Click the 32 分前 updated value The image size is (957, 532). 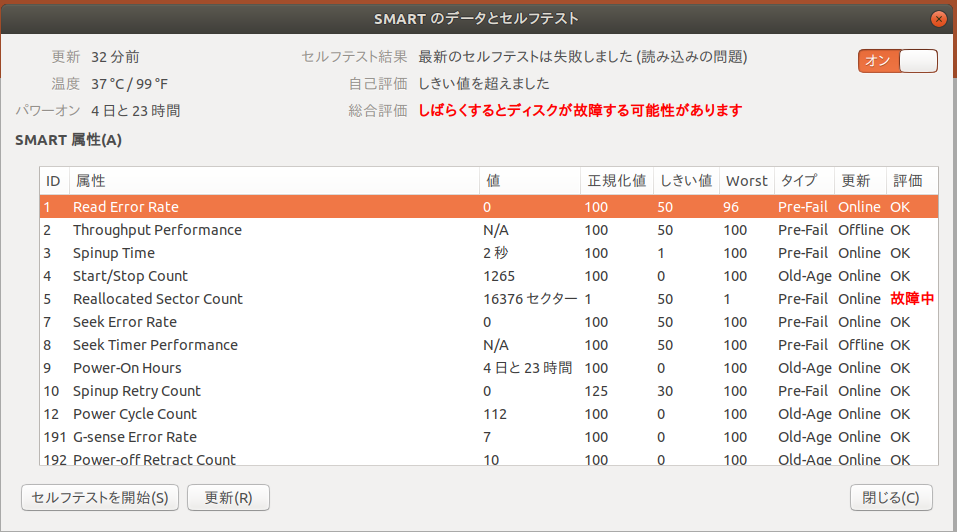115,57
